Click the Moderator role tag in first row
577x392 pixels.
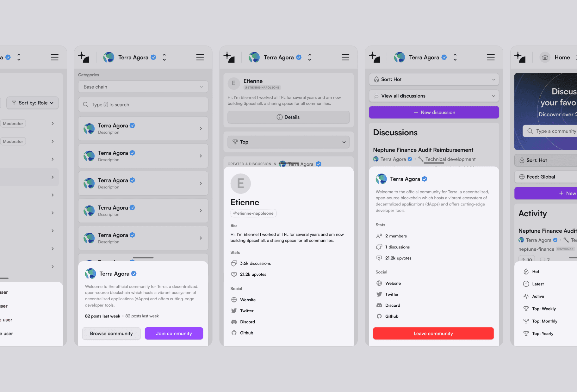(x=13, y=124)
